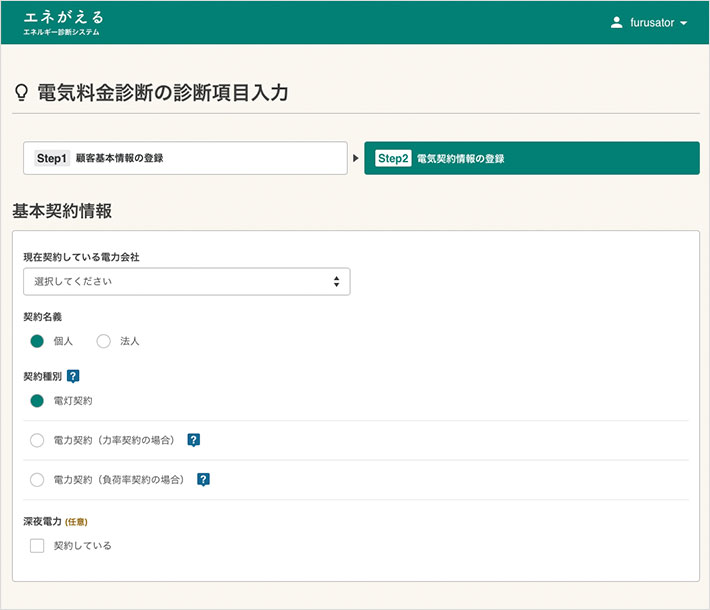Select the 法人 radio button
Viewport: 710px width, 610px height.
pos(103,341)
